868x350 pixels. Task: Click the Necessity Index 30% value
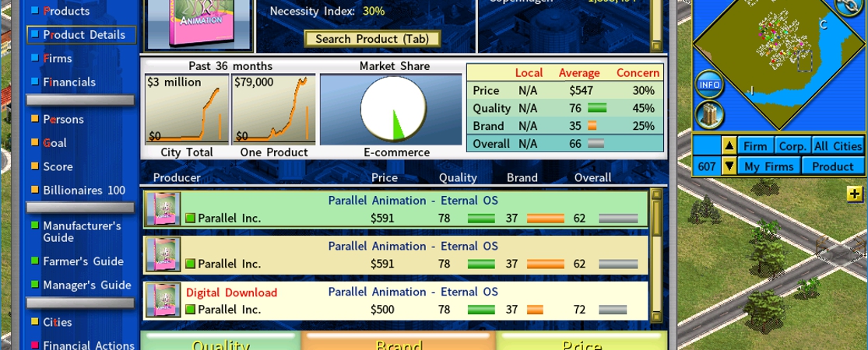374,11
